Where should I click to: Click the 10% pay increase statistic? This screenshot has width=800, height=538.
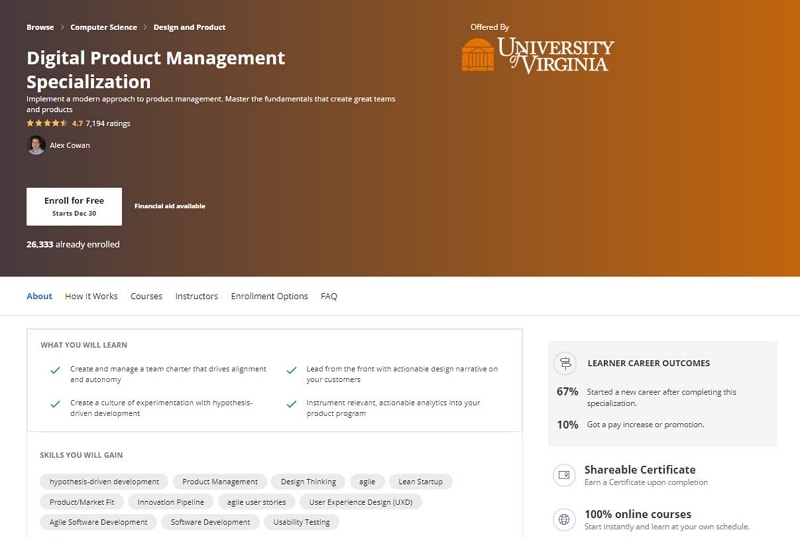pos(567,425)
